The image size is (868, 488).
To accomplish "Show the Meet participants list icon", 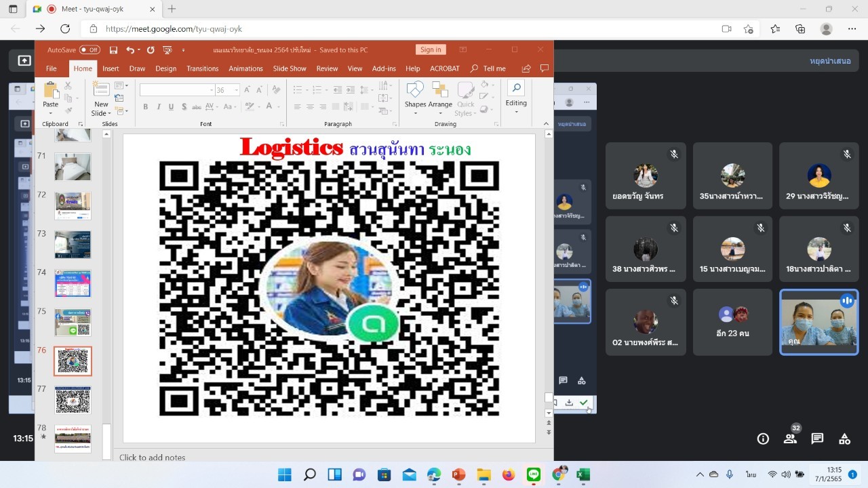I will (x=790, y=439).
